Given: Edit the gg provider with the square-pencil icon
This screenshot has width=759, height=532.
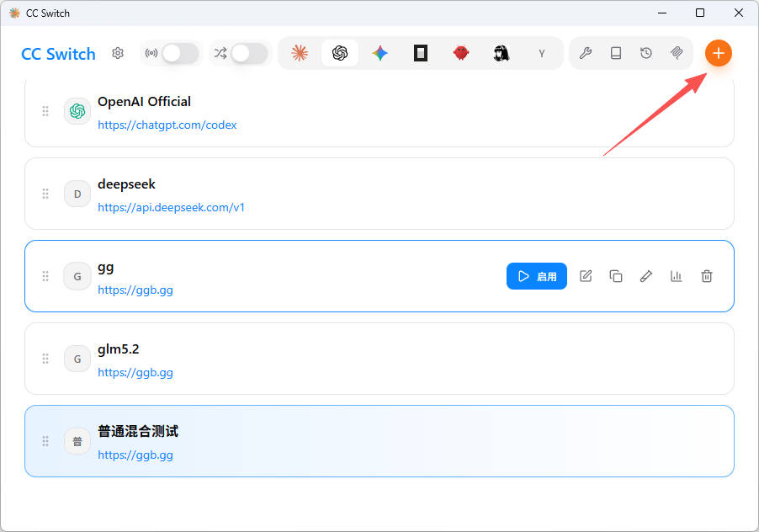Looking at the screenshot, I should (x=586, y=276).
